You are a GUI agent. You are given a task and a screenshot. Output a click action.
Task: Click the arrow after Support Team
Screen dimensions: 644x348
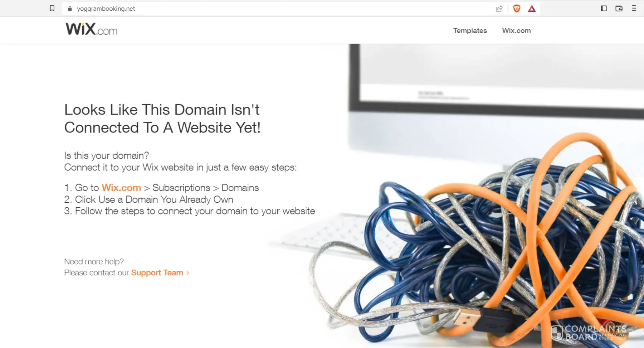187,273
